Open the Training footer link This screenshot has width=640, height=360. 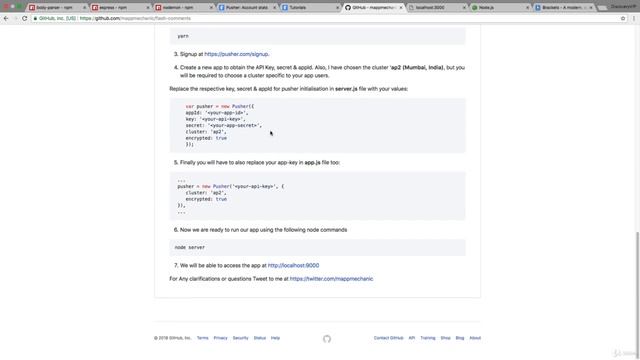click(428, 338)
